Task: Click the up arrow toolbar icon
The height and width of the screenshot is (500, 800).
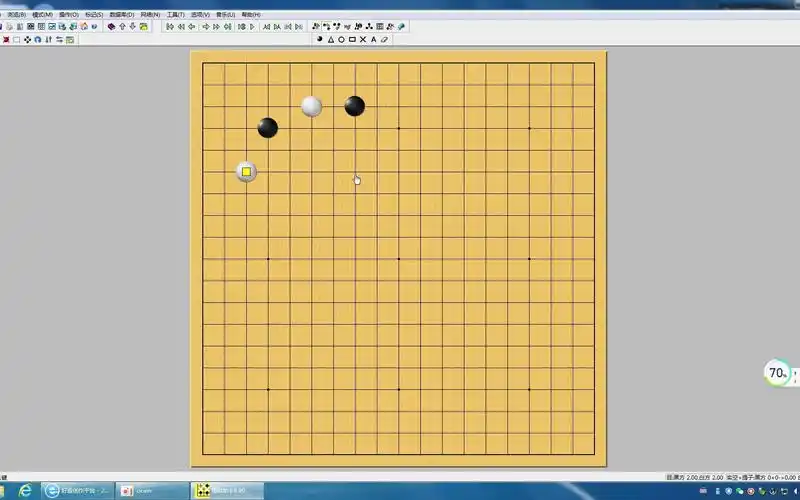Action: pyautogui.click(x=122, y=27)
